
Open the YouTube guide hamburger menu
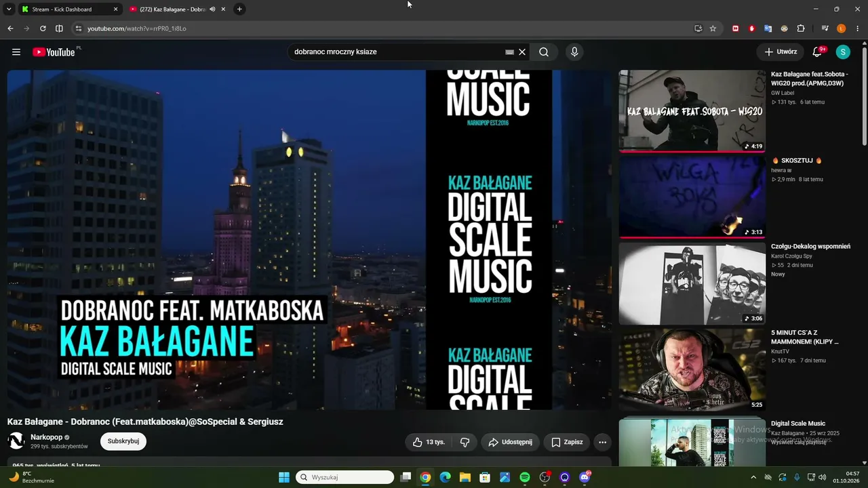(x=16, y=52)
